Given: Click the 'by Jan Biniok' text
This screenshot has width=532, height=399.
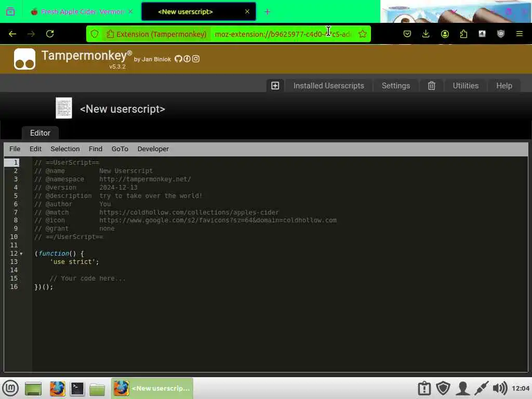Looking at the screenshot, I should (152, 59).
